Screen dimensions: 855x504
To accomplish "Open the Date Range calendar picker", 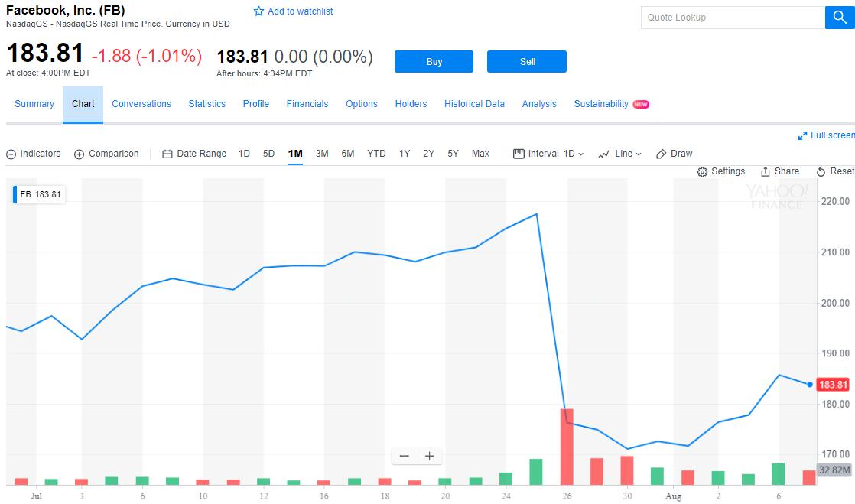I will 167,154.
